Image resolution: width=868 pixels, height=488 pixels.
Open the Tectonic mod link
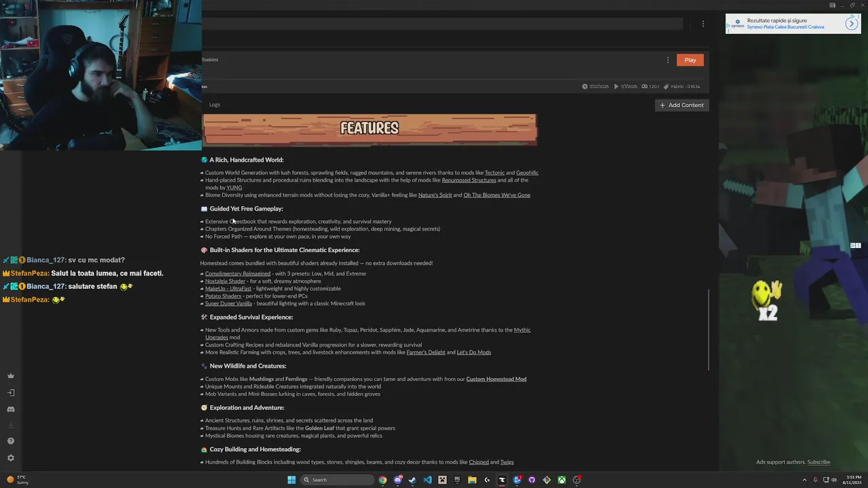[x=494, y=173]
